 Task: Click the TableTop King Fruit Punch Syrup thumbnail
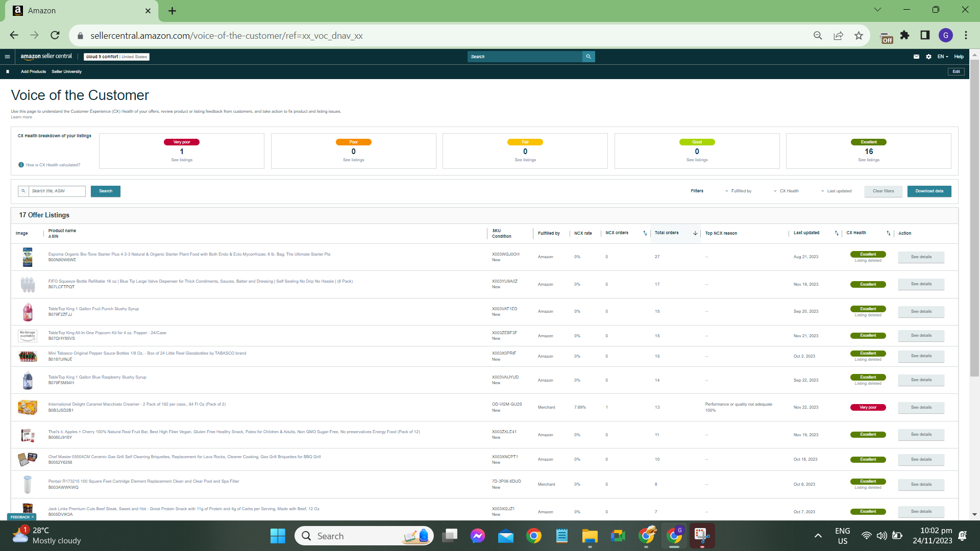(x=28, y=312)
